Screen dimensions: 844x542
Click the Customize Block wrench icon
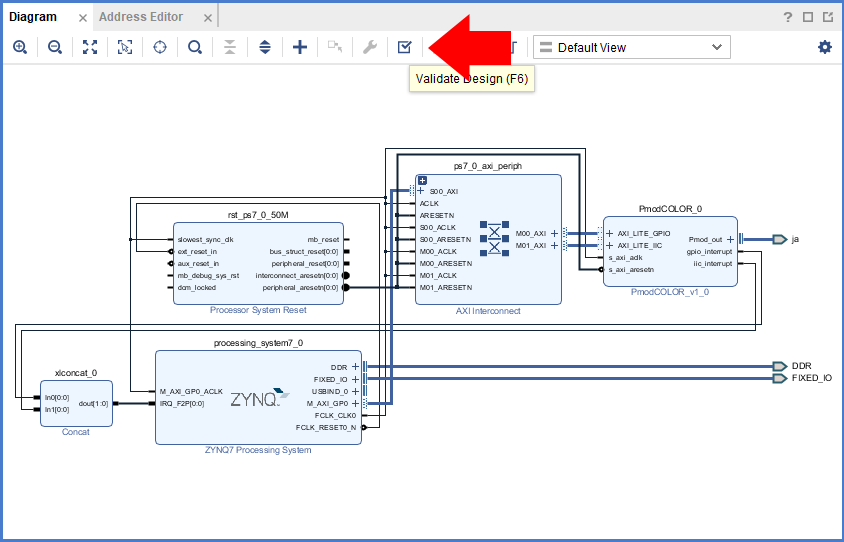370,47
